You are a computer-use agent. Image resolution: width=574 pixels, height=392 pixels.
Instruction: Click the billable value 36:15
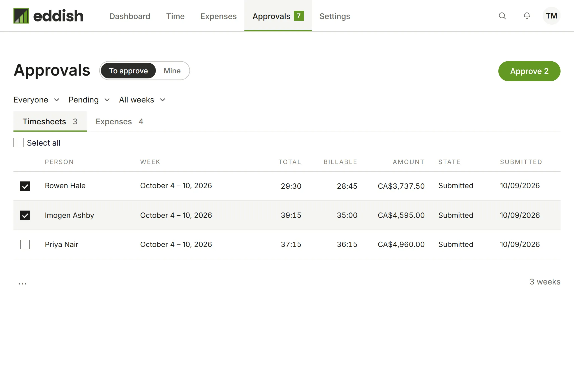click(347, 244)
